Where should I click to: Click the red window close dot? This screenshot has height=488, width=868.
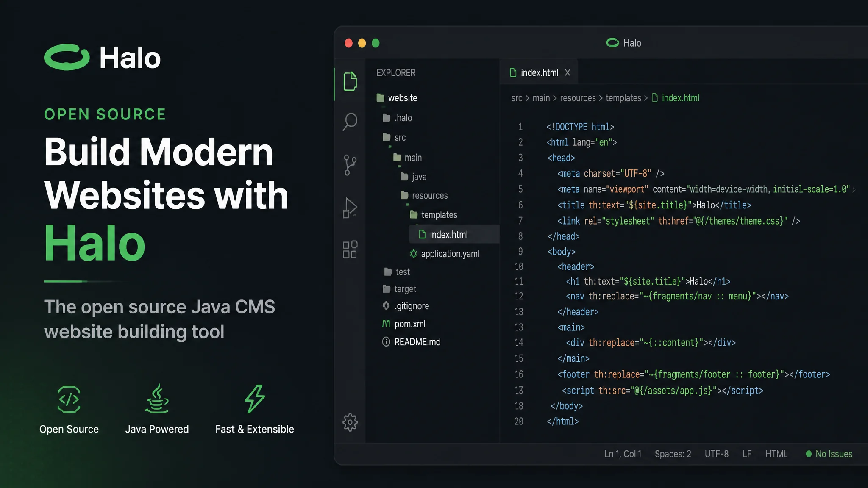point(349,43)
